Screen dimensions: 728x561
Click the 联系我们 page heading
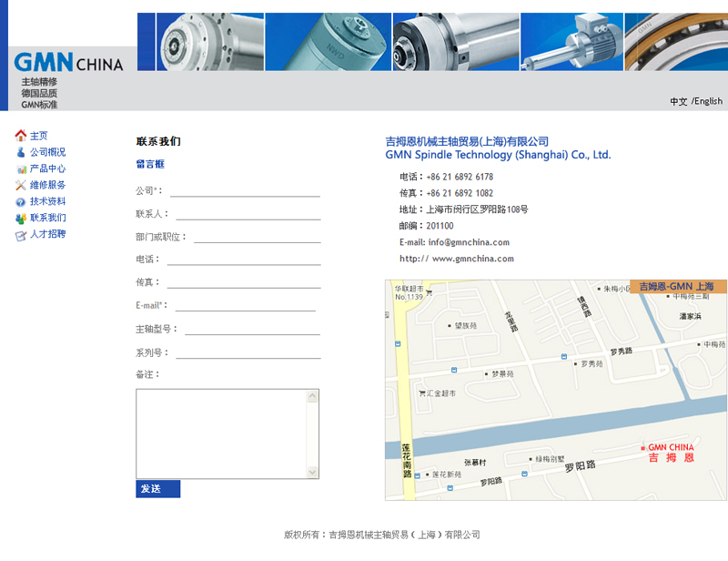click(x=158, y=141)
